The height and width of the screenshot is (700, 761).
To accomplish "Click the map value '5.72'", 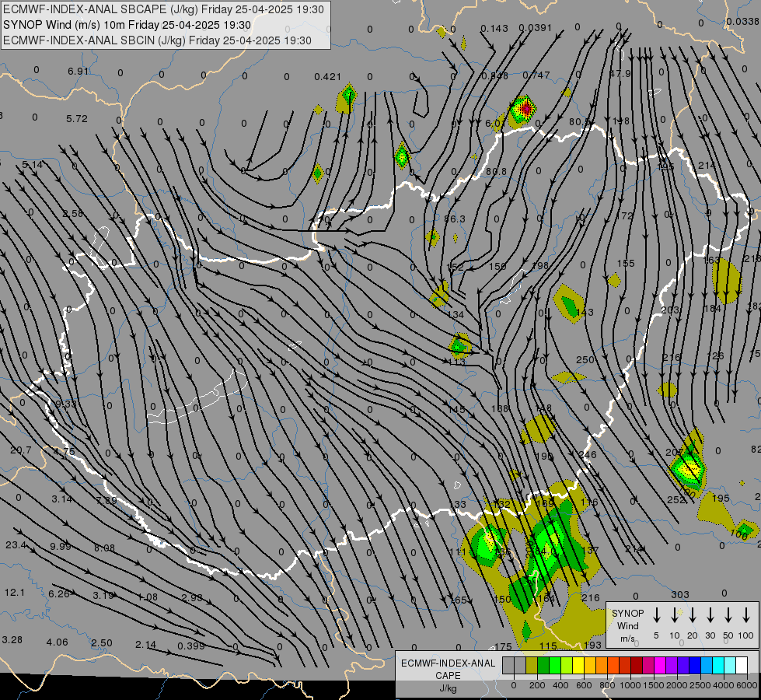I will click(77, 118).
